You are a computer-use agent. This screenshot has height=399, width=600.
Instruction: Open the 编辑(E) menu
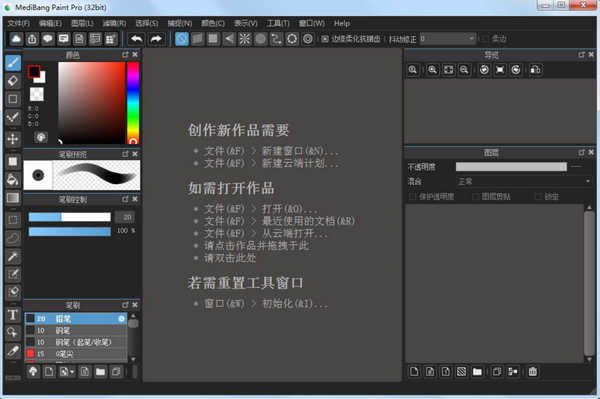[x=51, y=23]
